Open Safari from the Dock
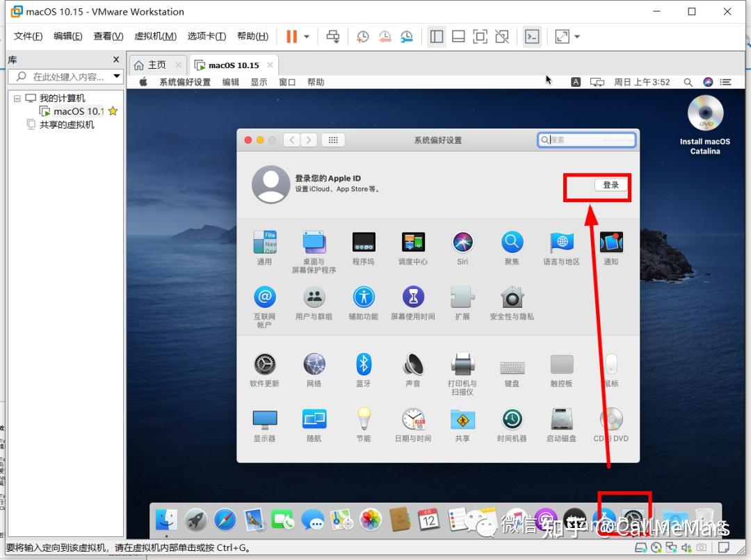Screen dimensions: 751x560 tap(225, 520)
